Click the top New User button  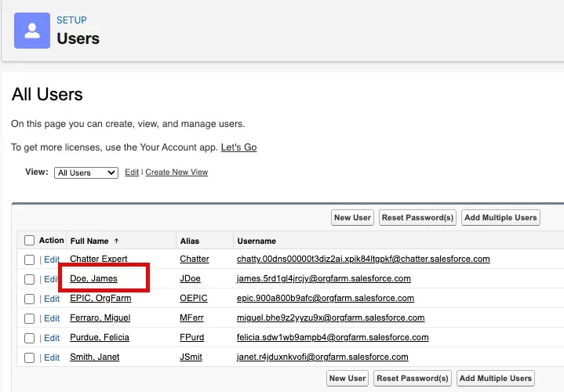(352, 218)
